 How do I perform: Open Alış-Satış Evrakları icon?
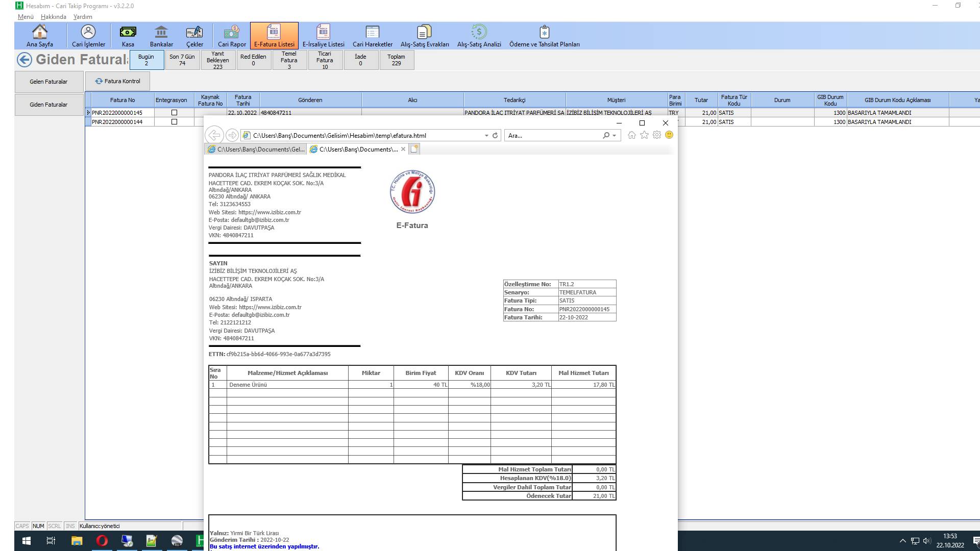425,36
